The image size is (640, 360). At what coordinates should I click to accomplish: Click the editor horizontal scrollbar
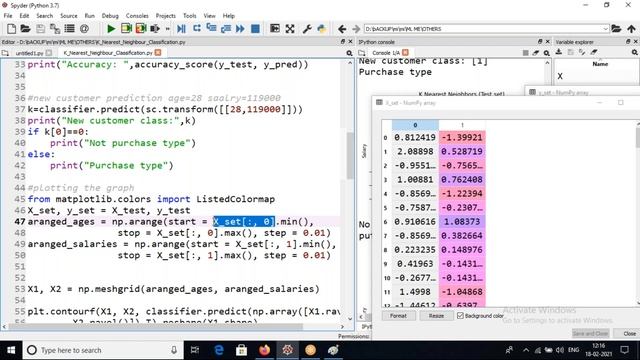pyautogui.click(x=155, y=327)
